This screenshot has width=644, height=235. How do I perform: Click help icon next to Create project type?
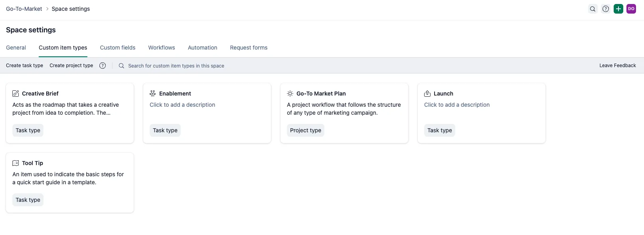[x=103, y=66]
